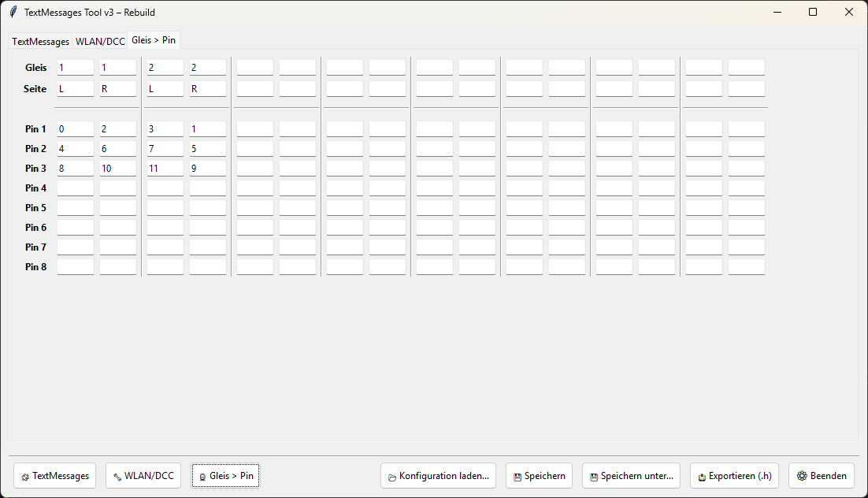The height and width of the screenshot is (498, 868).
Task: Click the floppy disk icon on Speichern
Action: pos(517,477)
